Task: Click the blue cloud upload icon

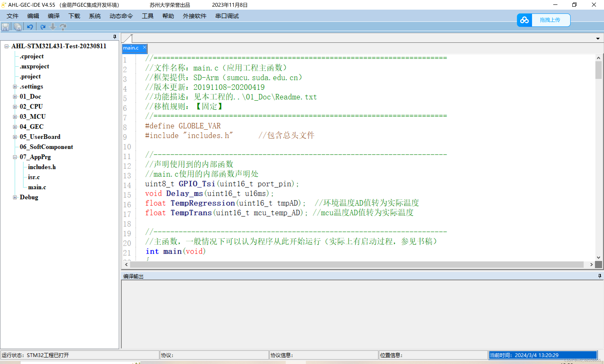Action: (x=524, y=20)
